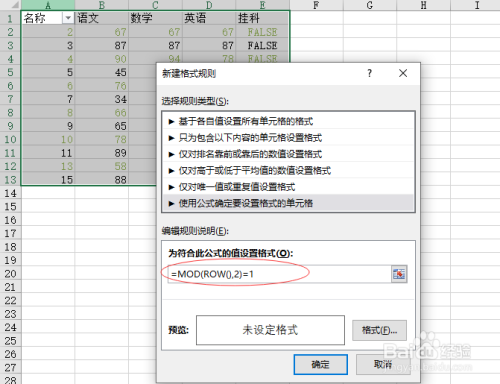Viewport: 500px width, 384px height.
Task: Click cell B5 containing 45
Action: pyautogui.click(x=102, y=72)
